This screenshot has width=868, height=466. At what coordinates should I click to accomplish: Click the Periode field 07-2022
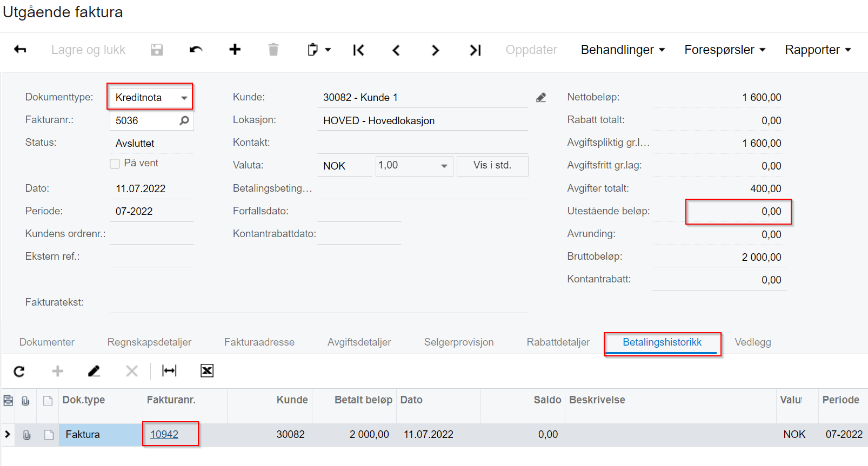pos(151,211)
